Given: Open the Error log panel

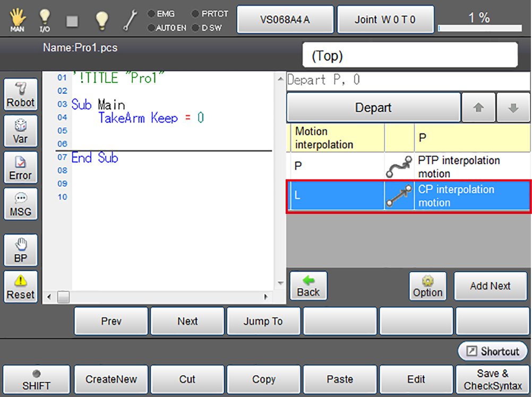Looking at the screenshot, I should [21, 167].
